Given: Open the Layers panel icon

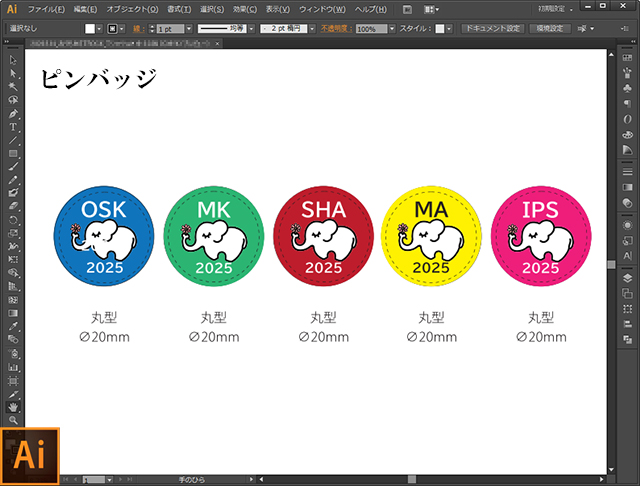Looking at the screenshot, I should (x=627, y=278).
